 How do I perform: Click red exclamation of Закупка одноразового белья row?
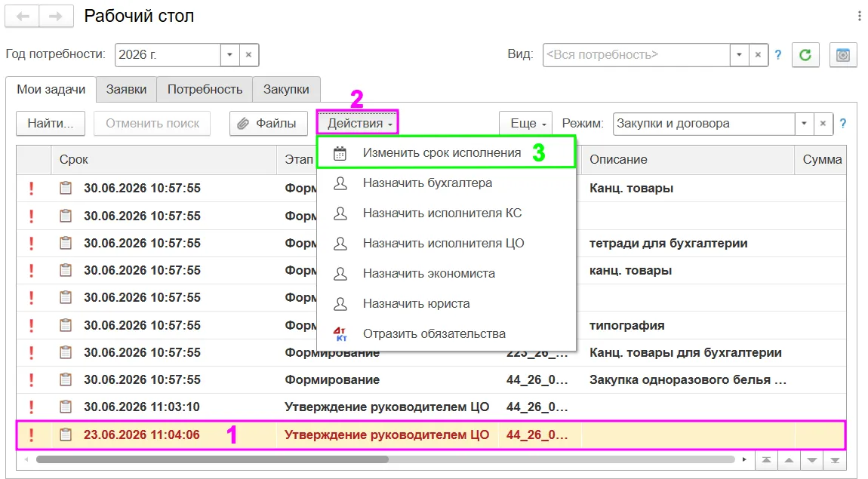tap(32, 379)
